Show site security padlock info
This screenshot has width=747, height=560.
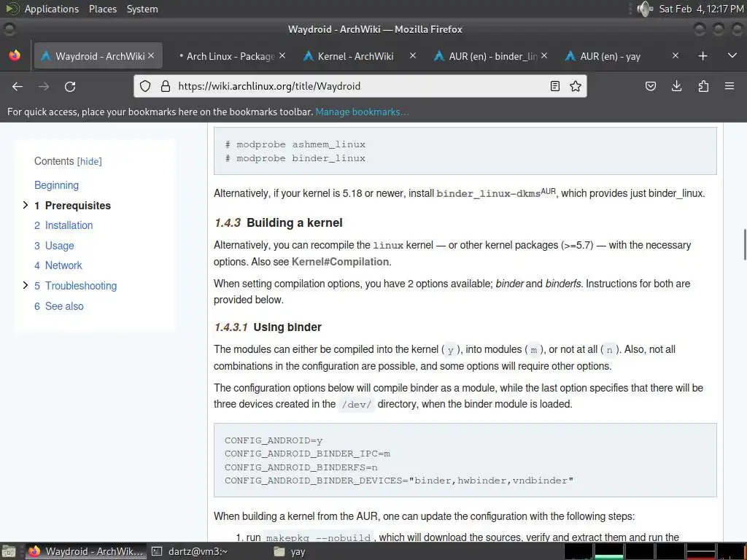pos(166,86)
